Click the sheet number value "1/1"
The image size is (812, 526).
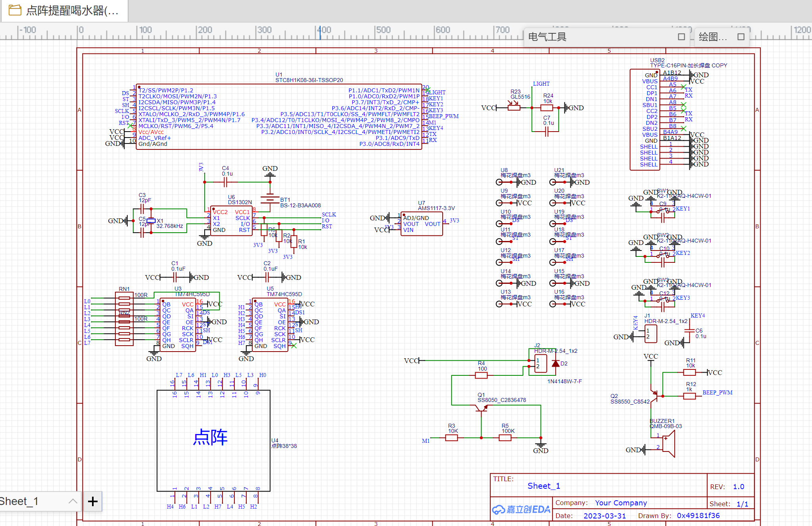(x=742, y=504)
